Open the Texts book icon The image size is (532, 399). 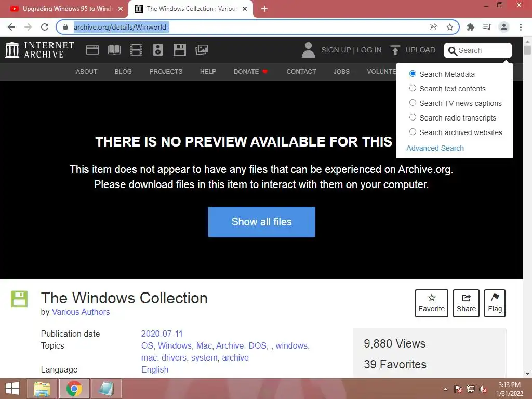click(x=114, y=50)
